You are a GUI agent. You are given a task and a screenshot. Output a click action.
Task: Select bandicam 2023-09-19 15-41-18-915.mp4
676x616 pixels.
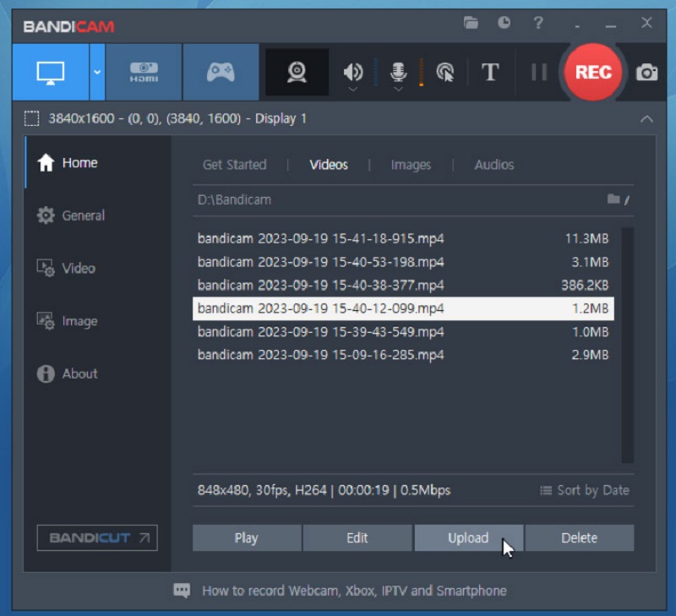pos(403,238)
